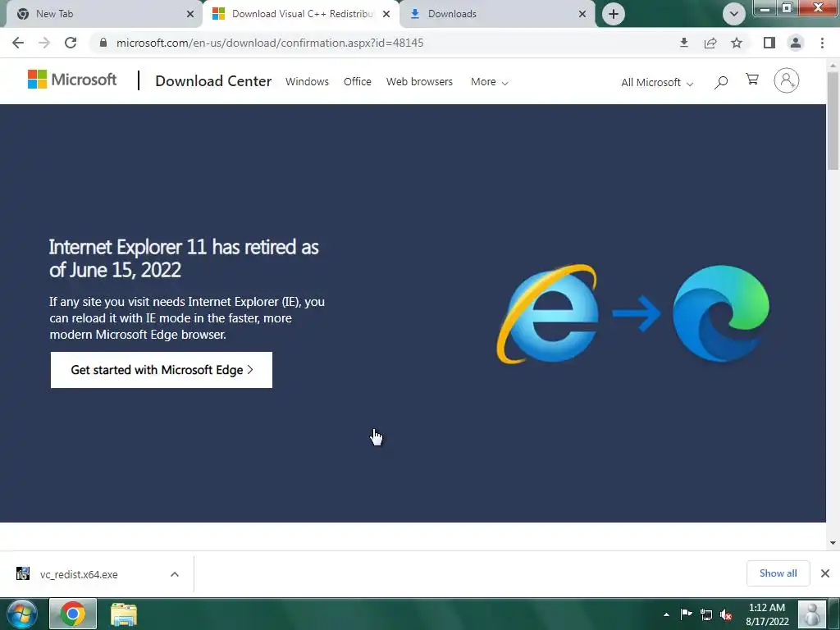Click the muted volume tray icon

click(x=726, y=614)
